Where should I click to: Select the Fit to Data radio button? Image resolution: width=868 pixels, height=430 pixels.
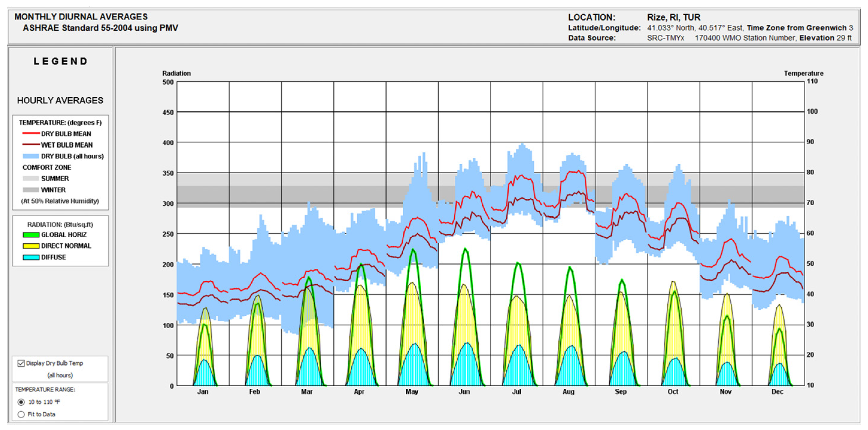click(21, 414)
